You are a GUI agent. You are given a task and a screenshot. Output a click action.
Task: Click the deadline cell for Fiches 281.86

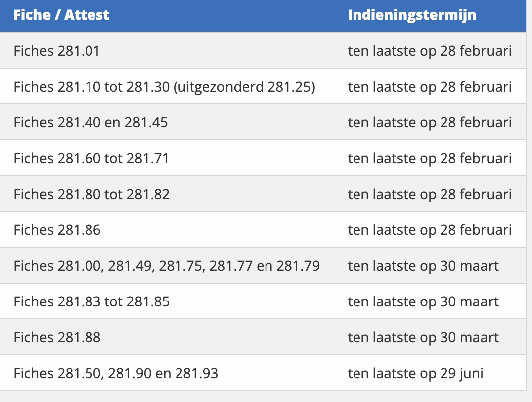click(x=430, y=230)
